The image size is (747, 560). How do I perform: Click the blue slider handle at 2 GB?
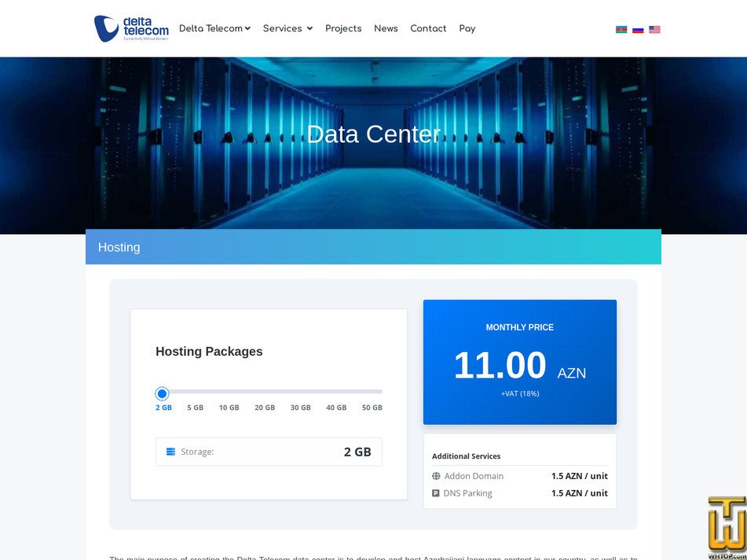[x=162, y=393]
